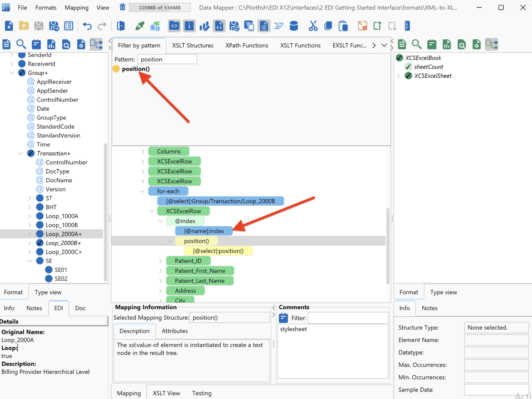The height and width of the screenshot is (399, 532).
Task: Select the DocName attribute
Action: 59,180
